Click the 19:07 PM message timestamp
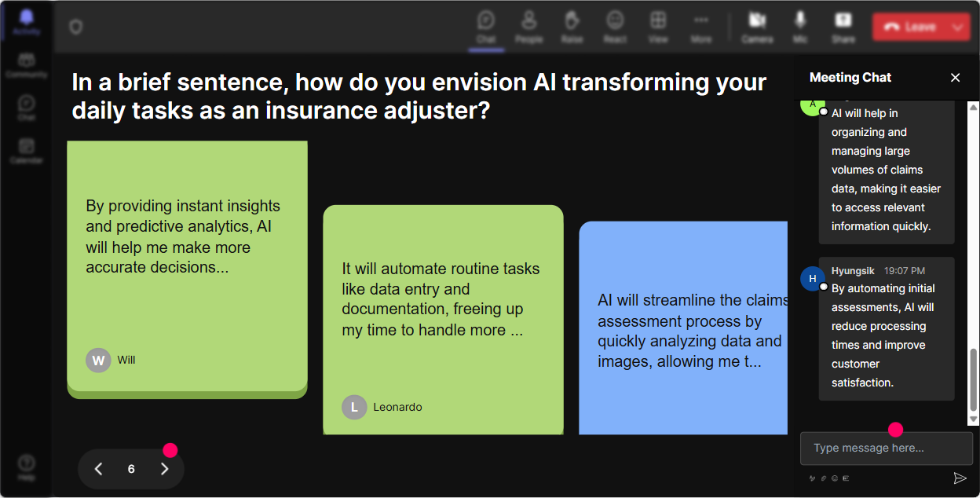 point(905,271)
